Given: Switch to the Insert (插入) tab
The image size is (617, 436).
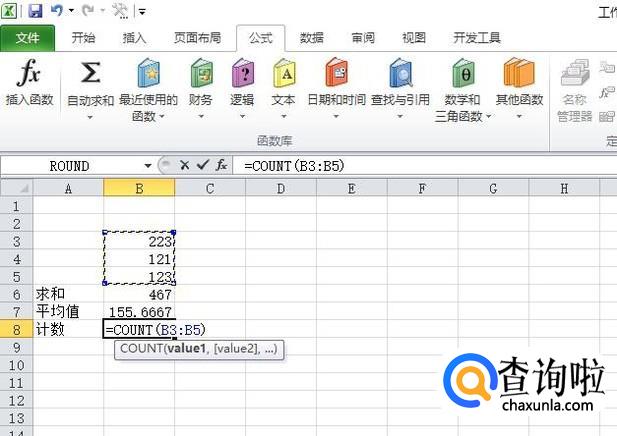Looking at the screenshot, I should coord(134,38).
